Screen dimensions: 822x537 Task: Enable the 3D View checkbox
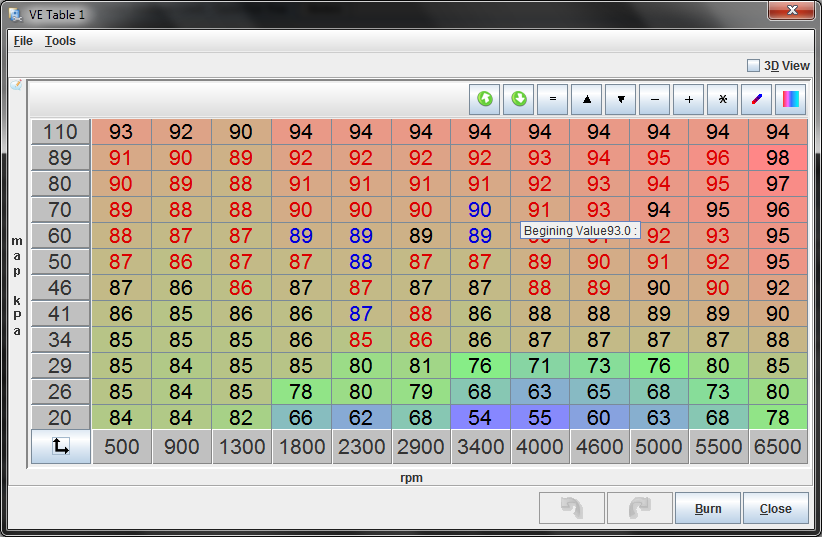(x=753, y=66)
